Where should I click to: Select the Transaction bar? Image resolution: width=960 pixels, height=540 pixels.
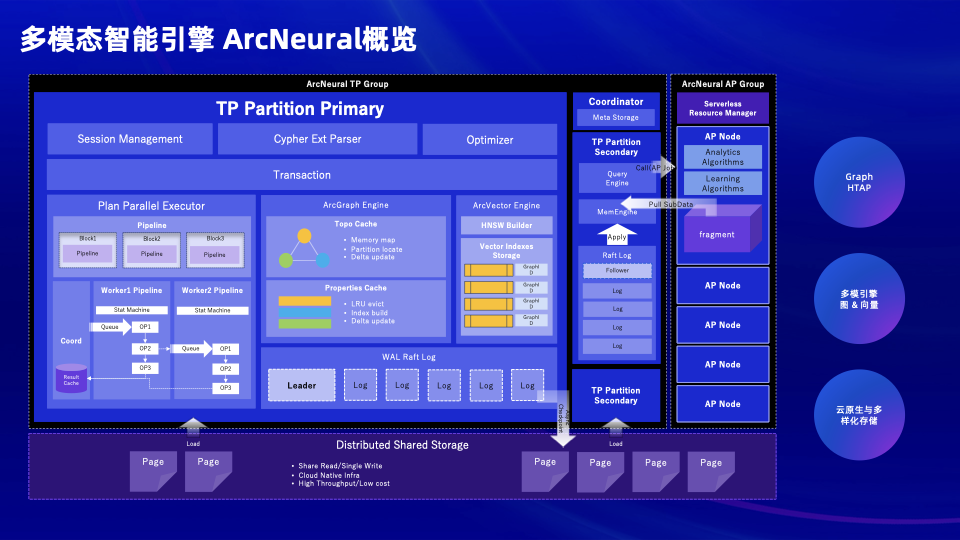tap(302, 175)
